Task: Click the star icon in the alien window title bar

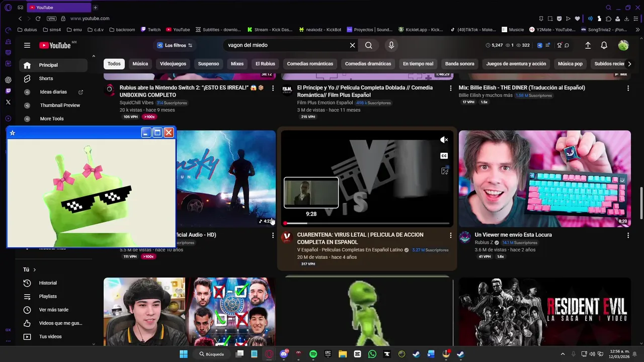Action: [x=13, y=133]
